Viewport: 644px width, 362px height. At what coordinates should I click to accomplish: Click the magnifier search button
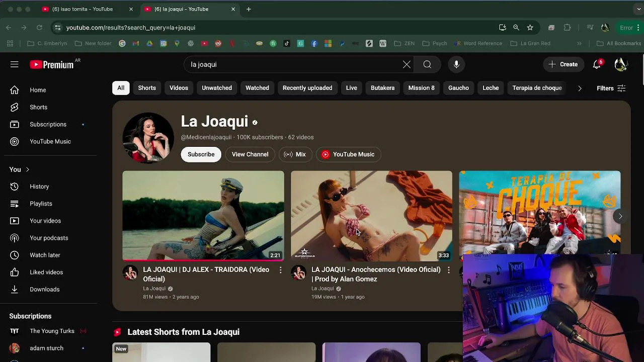pos(427,64)
